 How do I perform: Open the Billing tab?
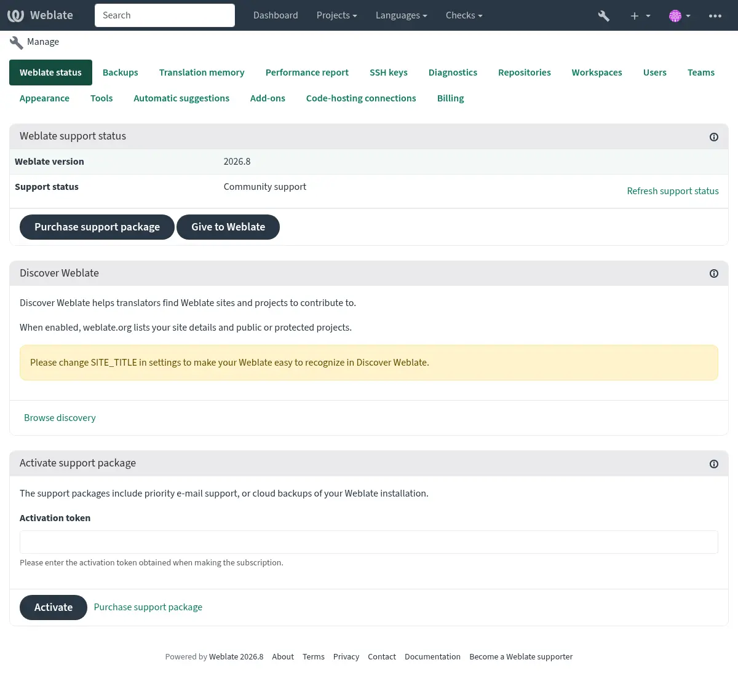(450, 98)
